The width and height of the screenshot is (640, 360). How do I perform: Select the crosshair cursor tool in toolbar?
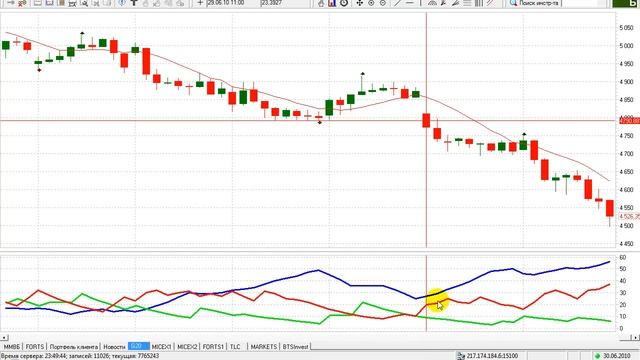[x=200, y=3]
